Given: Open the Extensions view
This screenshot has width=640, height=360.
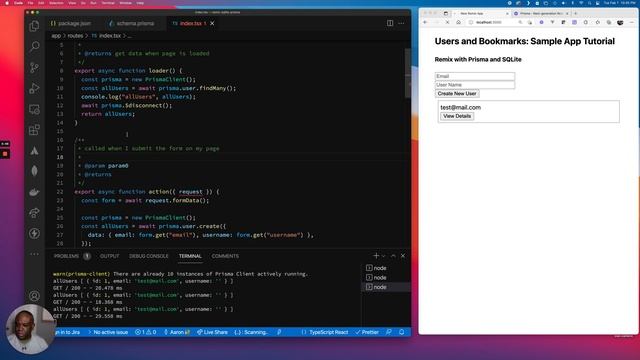Looking at the screenshot, I should [x=34, y=130].
